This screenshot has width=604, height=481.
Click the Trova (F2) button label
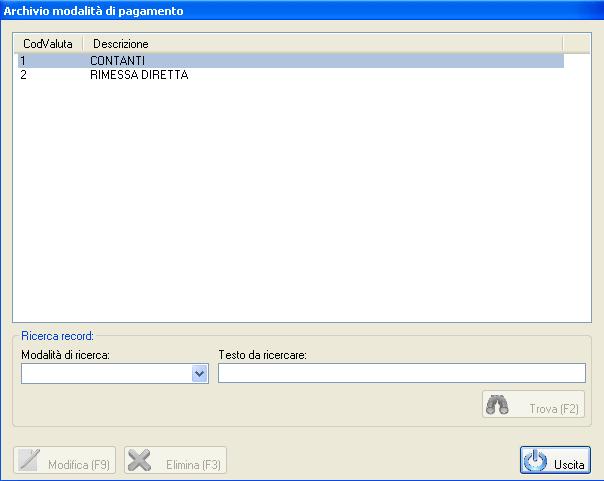[x=554, y=409]
